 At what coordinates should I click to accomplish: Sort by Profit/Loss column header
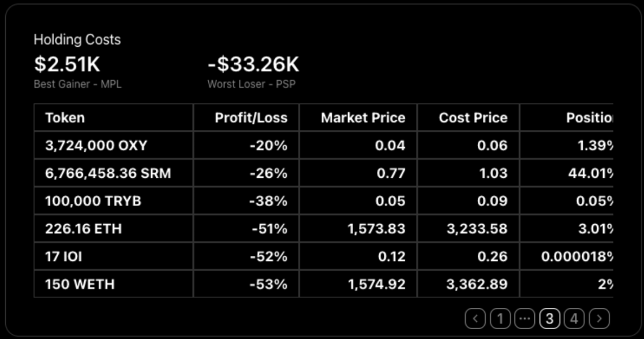pyautogui.click(x=250, y=118)
